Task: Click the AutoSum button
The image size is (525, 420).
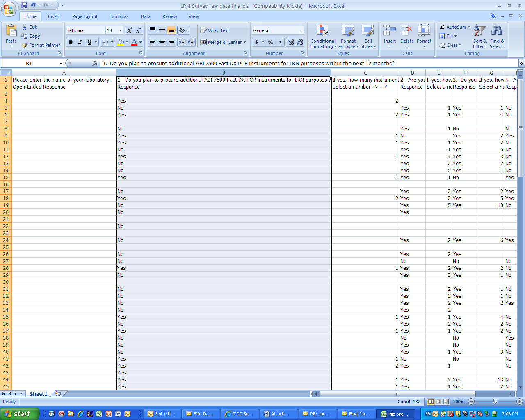Action: pos(452,27)
